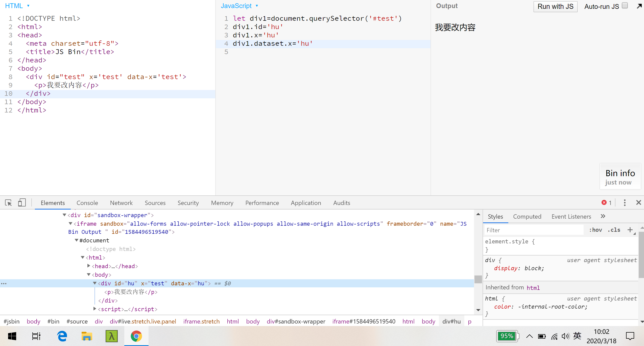
Task: Toggle .cls element classes panel
Action: click(614, 230)
